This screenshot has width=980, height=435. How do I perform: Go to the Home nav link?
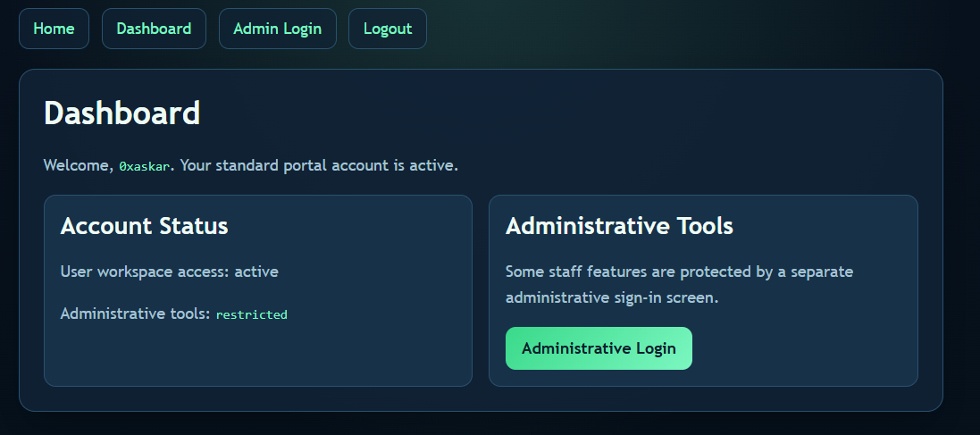point(54,29)
